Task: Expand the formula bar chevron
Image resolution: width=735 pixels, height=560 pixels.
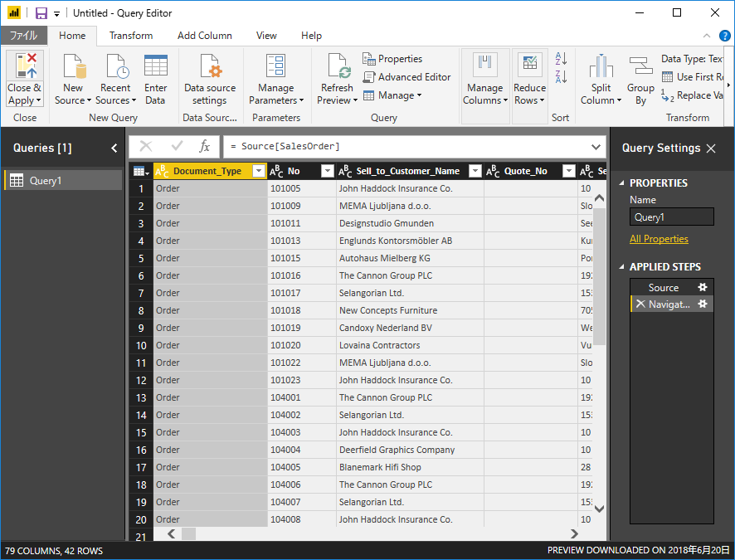Action: [596, 147]
